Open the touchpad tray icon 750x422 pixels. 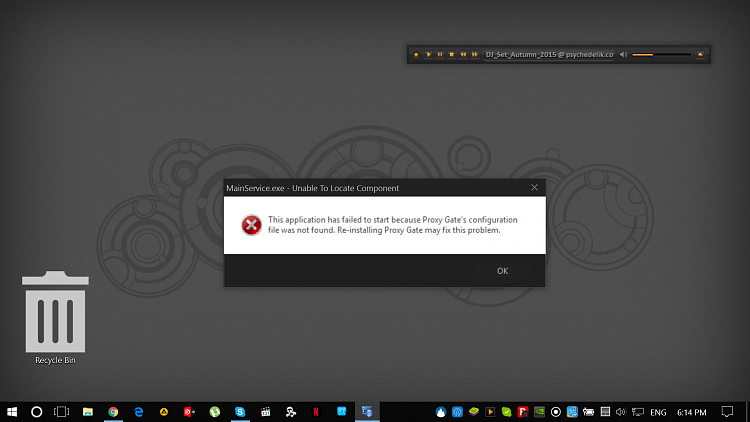click(x=605, y=412)
